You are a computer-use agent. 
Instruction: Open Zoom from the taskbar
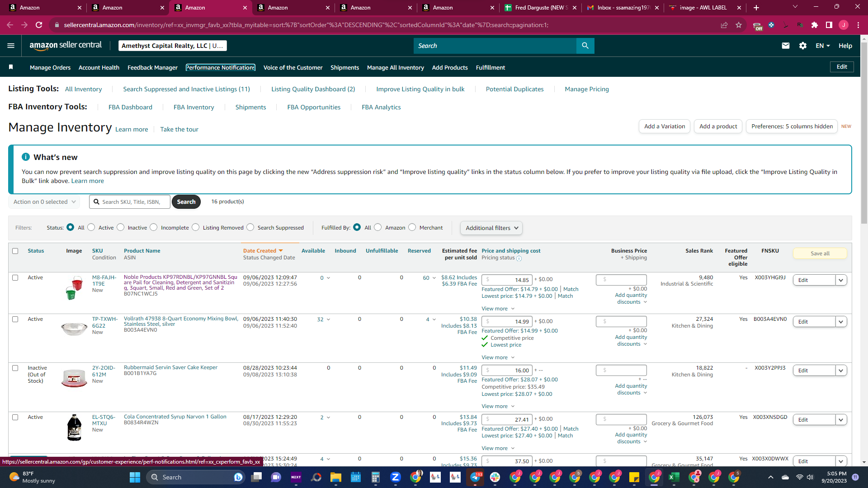[x=396, y=477]
